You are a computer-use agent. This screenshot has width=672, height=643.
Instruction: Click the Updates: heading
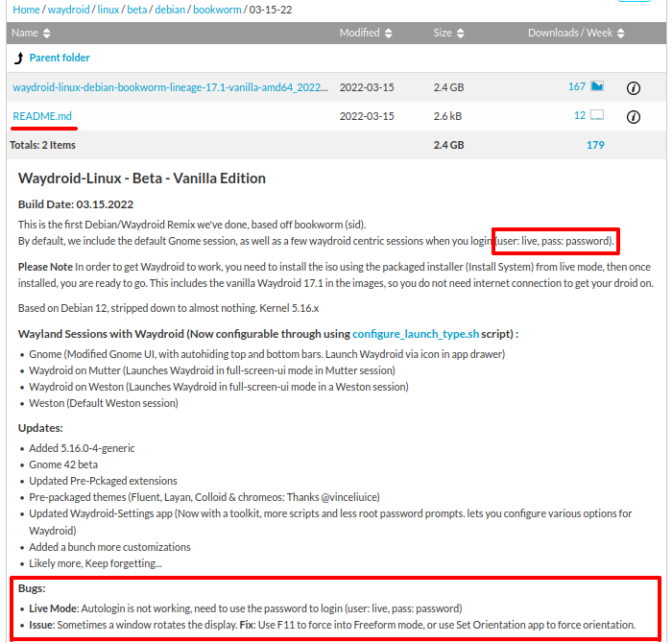point(40,428)
